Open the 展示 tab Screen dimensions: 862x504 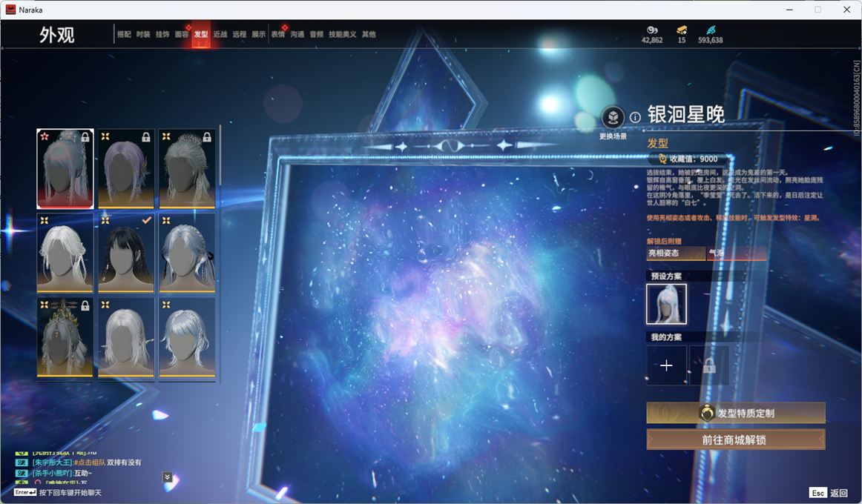(x=258, y=34)
